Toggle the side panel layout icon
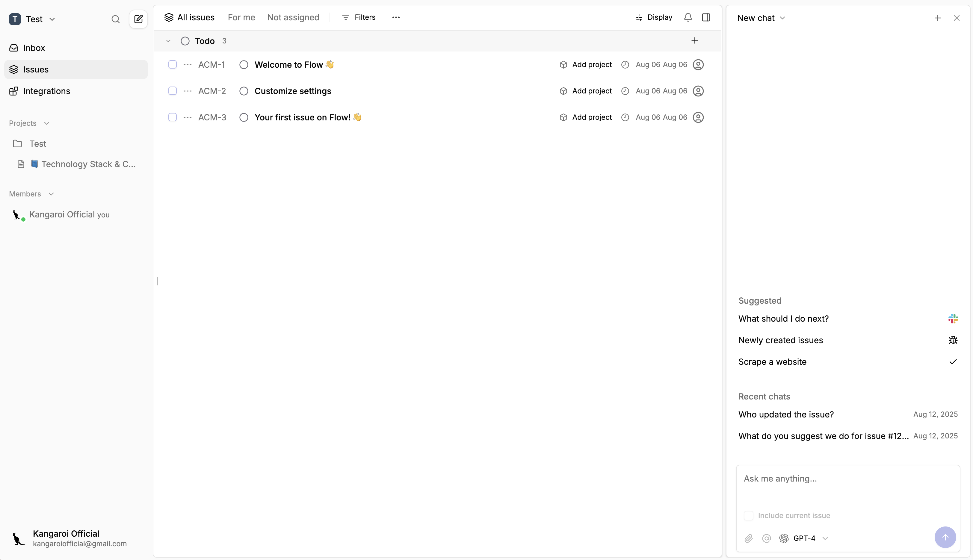The height and width of the screenshot is (560, 973). 706,17
